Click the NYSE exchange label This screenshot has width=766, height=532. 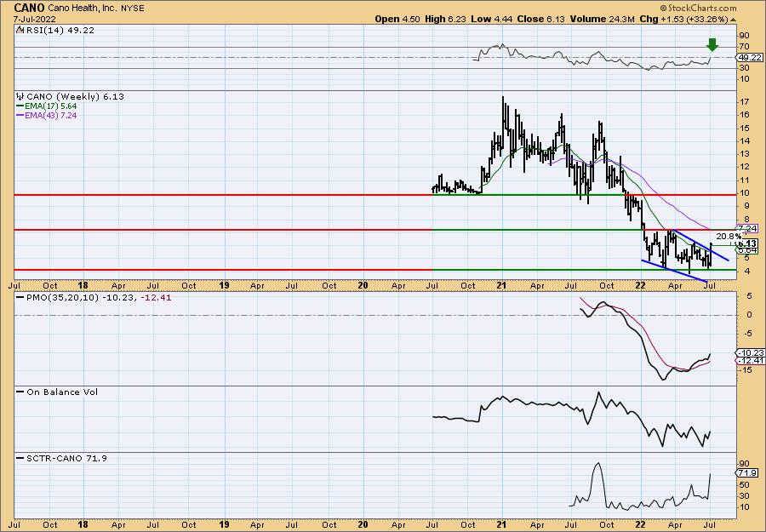click(133, 9)
